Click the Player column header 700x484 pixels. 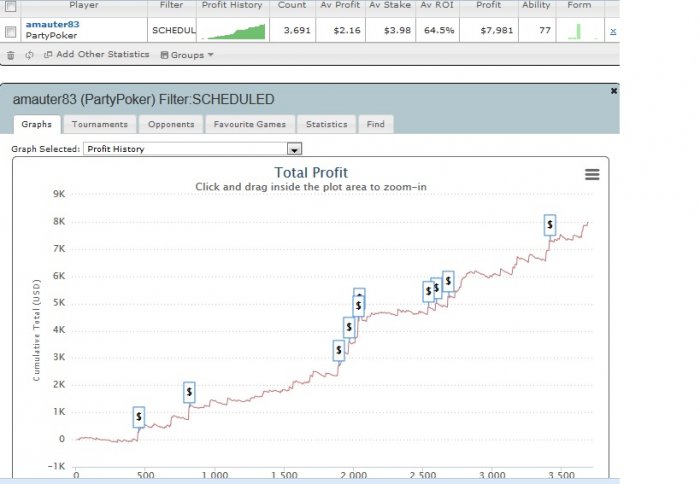[x=84, y=5]
